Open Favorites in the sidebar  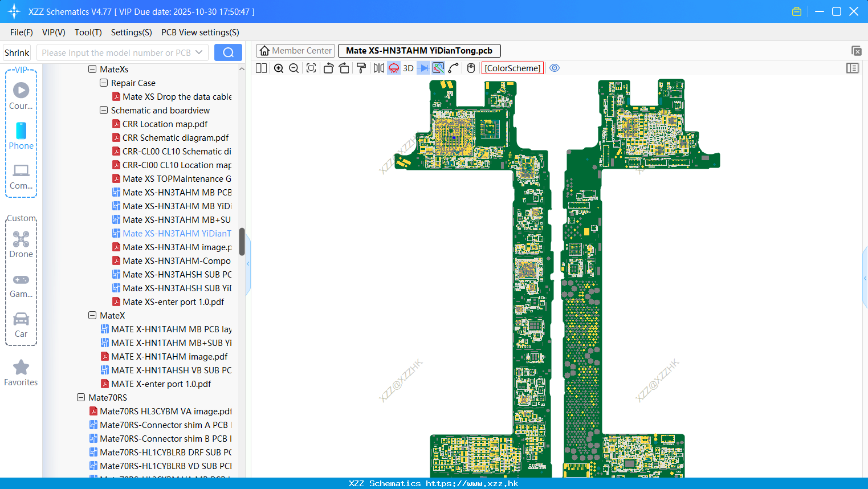point(21,373)
